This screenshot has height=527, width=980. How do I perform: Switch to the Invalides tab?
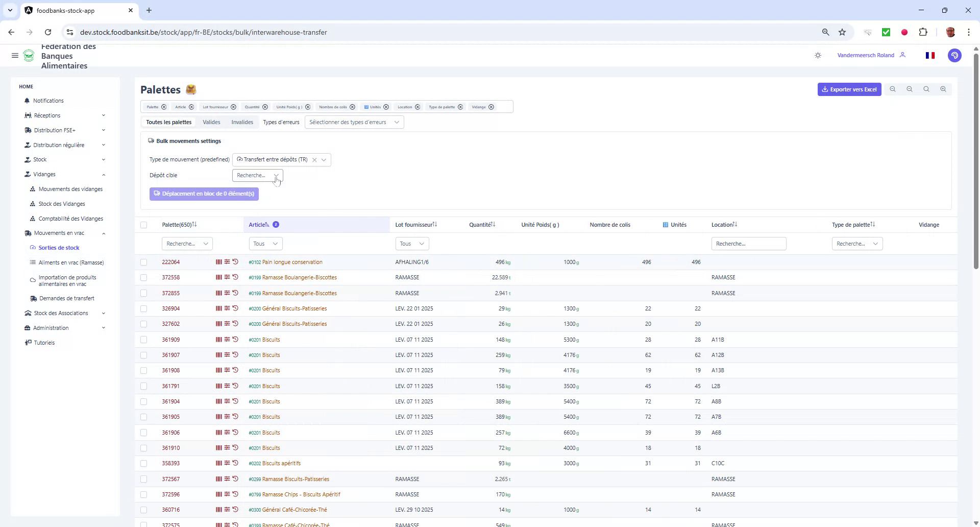tap(242, 122)
